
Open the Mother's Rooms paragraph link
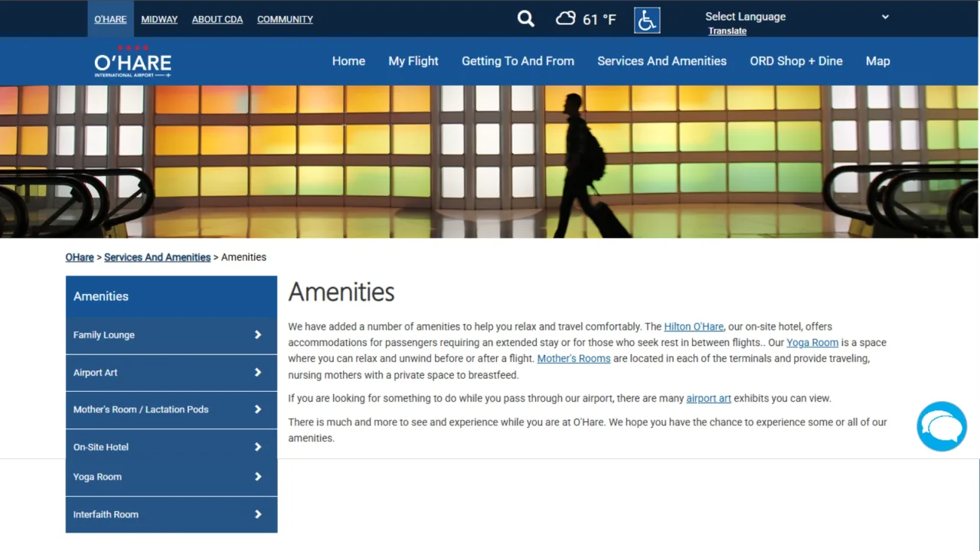[573, 359]
